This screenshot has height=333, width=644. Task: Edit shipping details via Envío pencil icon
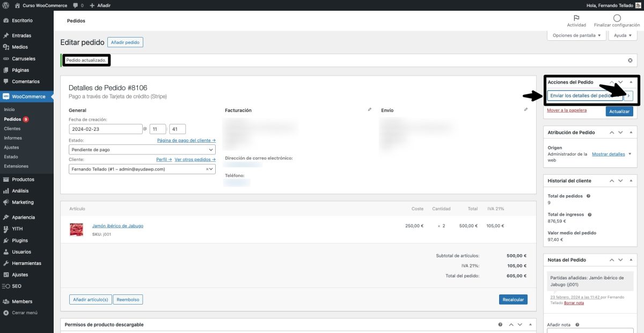(x=526, y=109)
